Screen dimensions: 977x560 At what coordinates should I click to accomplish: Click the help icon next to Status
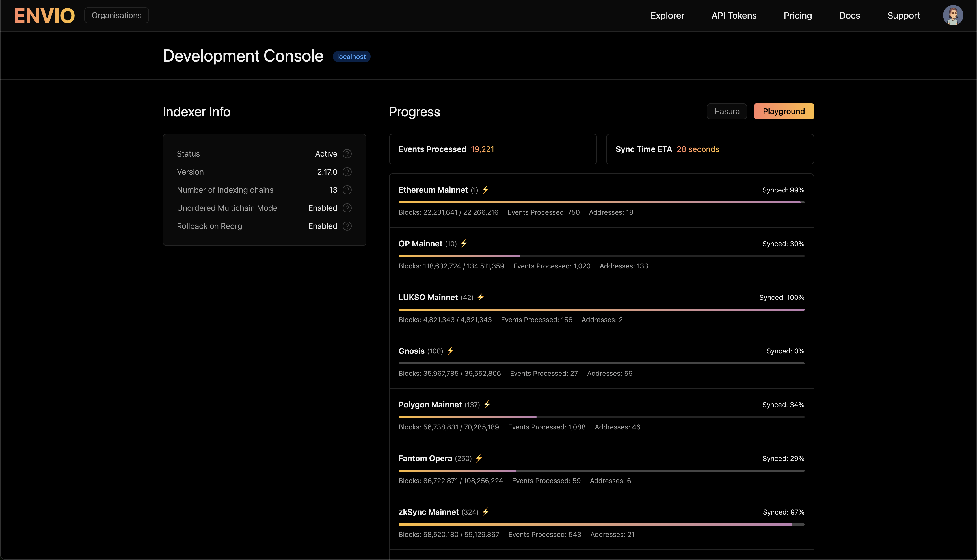tap(347, 154)
